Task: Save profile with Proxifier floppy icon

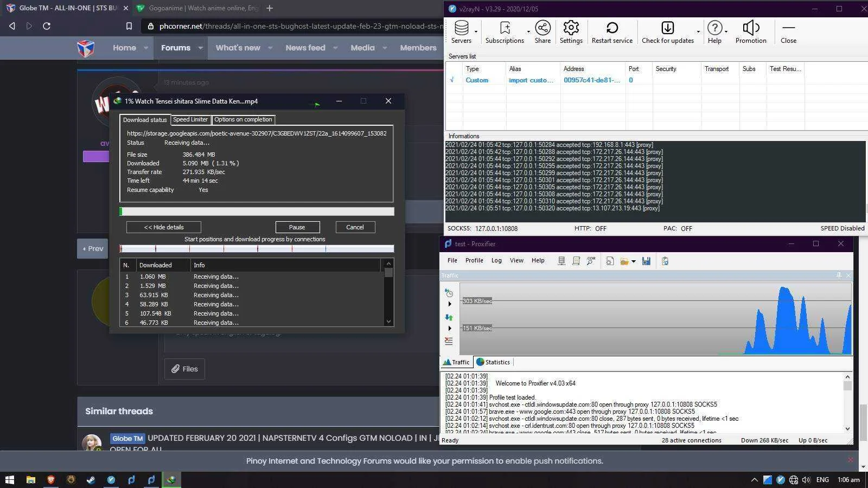Action: coord(646,261)
